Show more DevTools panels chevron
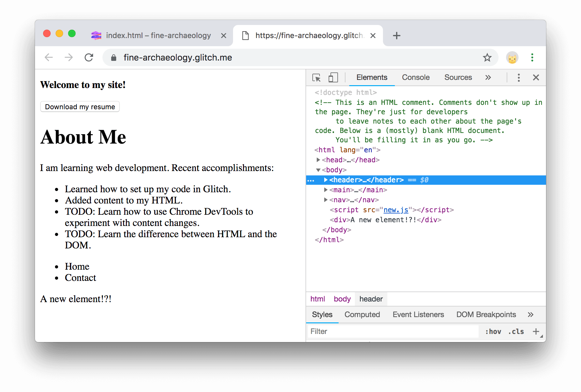 coord(488,77)
